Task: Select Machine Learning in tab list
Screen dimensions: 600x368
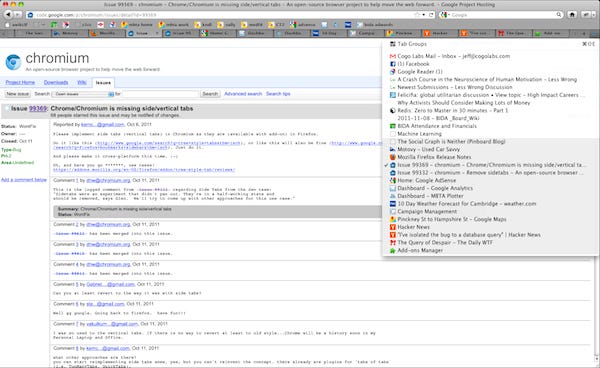Action: (x=490, y=134)
